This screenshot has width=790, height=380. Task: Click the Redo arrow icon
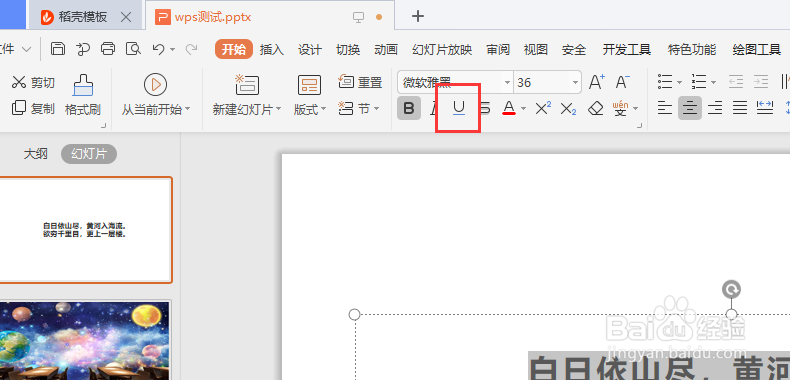191,49
